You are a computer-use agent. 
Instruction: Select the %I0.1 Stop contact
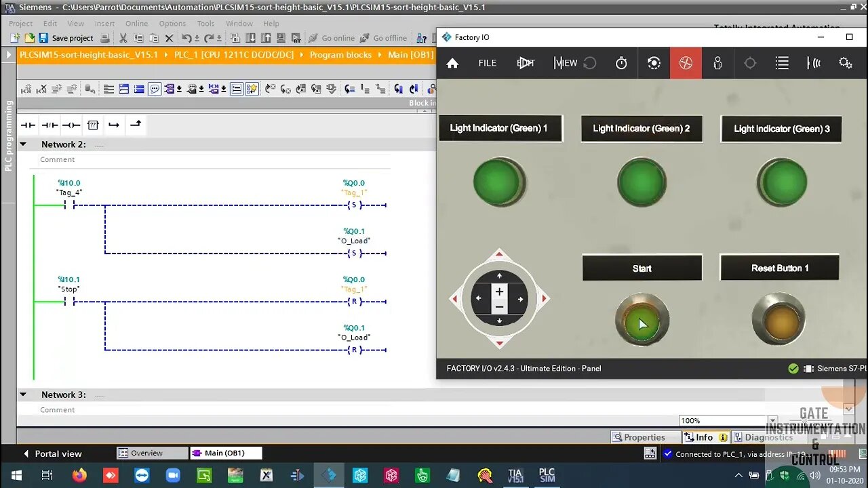pyautogui.click(x=69, y=301)
